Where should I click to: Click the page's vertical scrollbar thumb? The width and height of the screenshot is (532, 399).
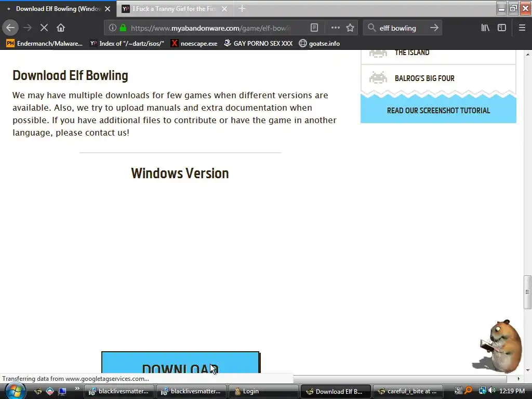pos(527,292)
